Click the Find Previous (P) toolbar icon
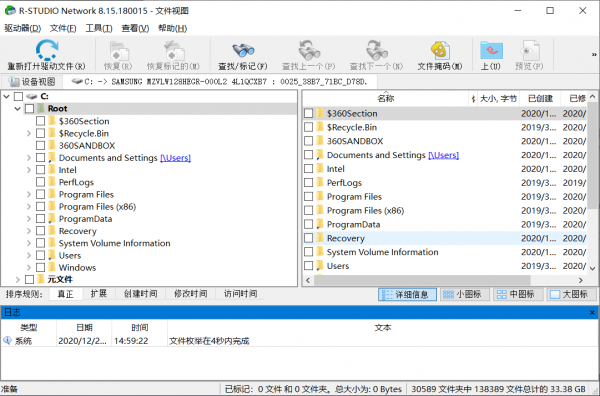This screenshot has height=396, width=600. coord(309,50)
